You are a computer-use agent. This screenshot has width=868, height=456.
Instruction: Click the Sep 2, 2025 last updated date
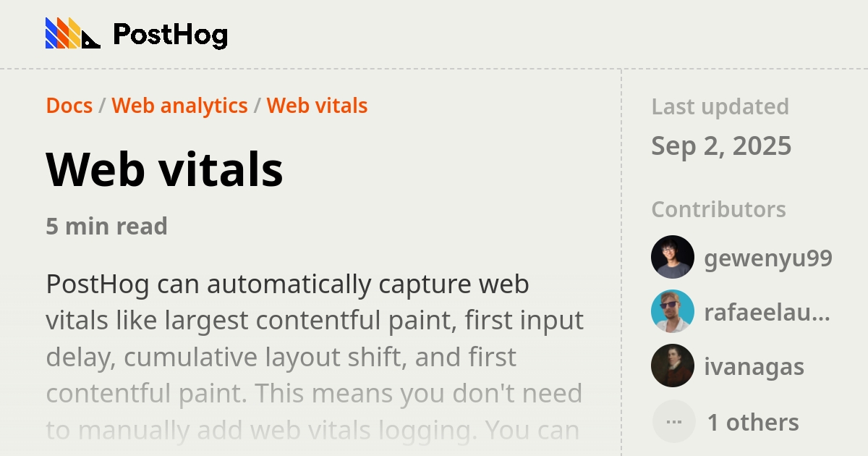(721, 145)
